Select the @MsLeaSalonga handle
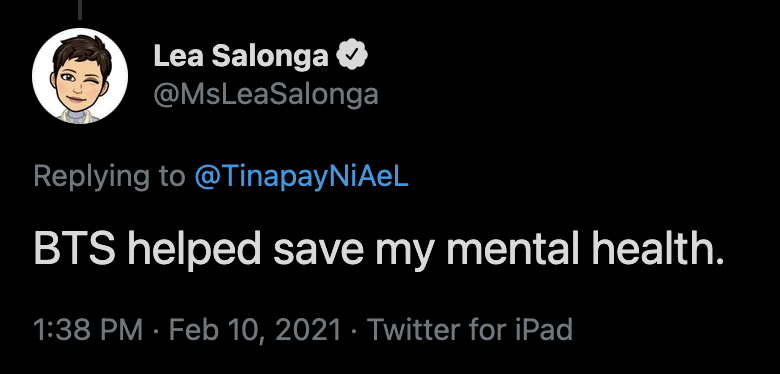This screenshot has width=780, height=374. coord(266,94)
